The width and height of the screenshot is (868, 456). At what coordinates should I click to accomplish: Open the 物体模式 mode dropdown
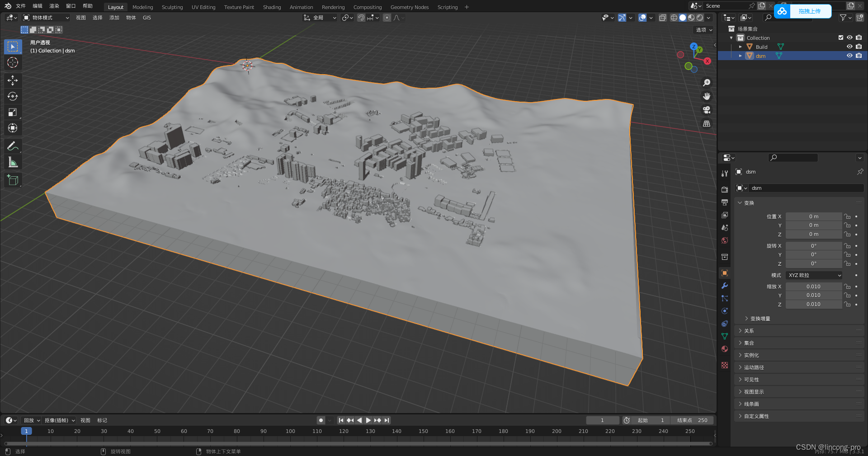pos(46,18)
